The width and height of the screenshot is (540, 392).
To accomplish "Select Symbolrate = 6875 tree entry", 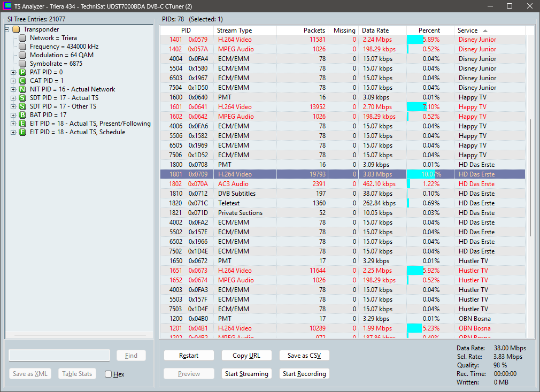I will pyautogui.click(x=56, y=64).
